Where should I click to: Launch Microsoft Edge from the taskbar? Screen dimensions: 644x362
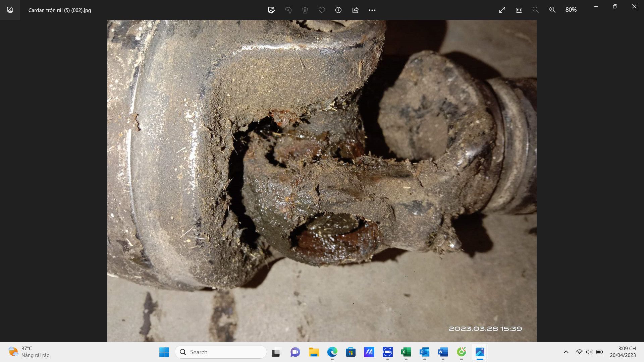pos(332,352)
